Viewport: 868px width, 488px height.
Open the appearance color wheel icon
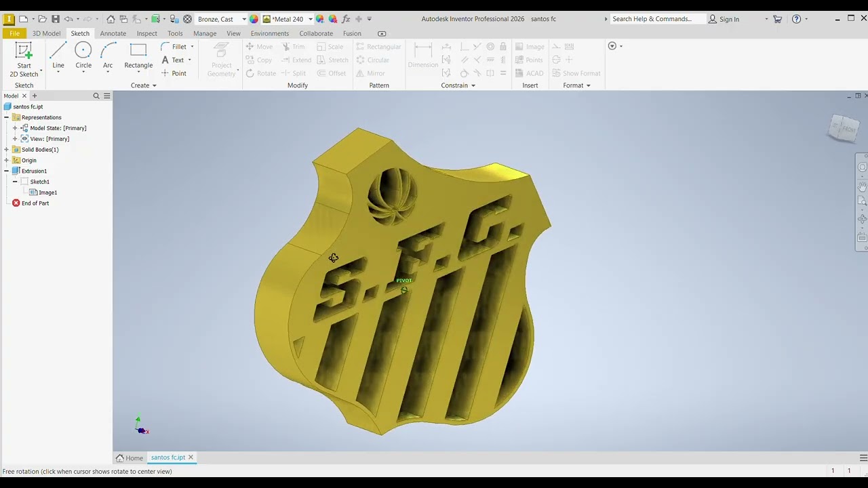[x=254, y=19]
